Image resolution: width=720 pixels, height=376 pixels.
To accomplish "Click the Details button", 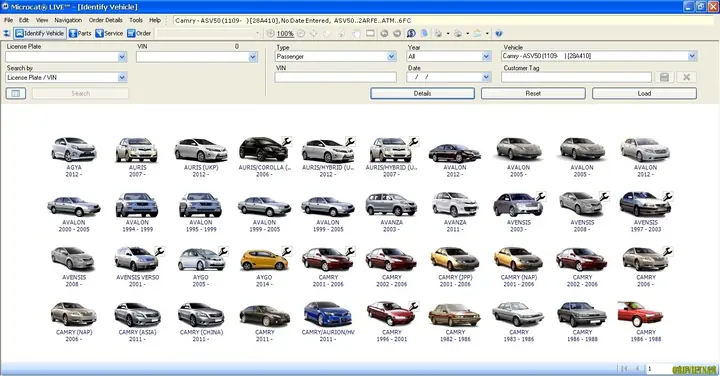I will 422,94.
